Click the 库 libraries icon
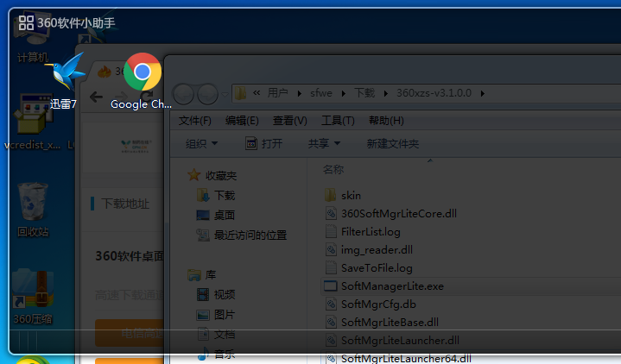The width and height of the screenshot is (621, 364). (x=194, y=274)
